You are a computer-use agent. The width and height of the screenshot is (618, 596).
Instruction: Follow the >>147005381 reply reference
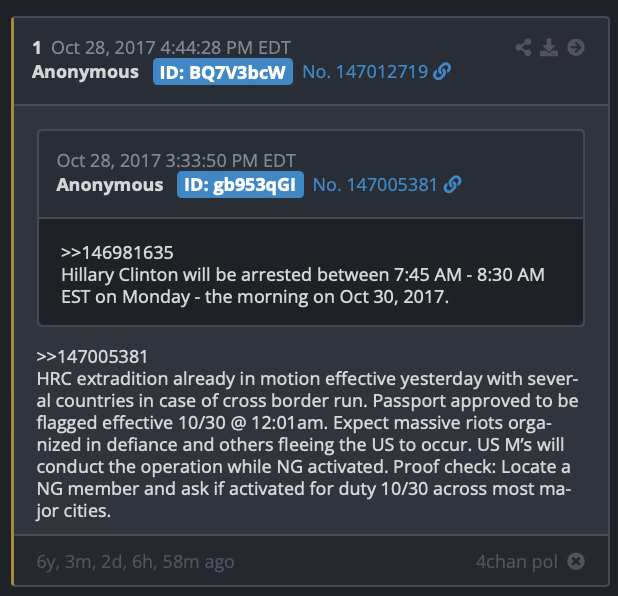pos(92,357)
